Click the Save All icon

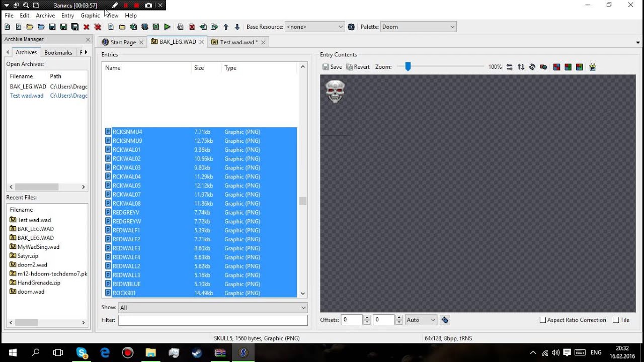click(x=75, y=27)
